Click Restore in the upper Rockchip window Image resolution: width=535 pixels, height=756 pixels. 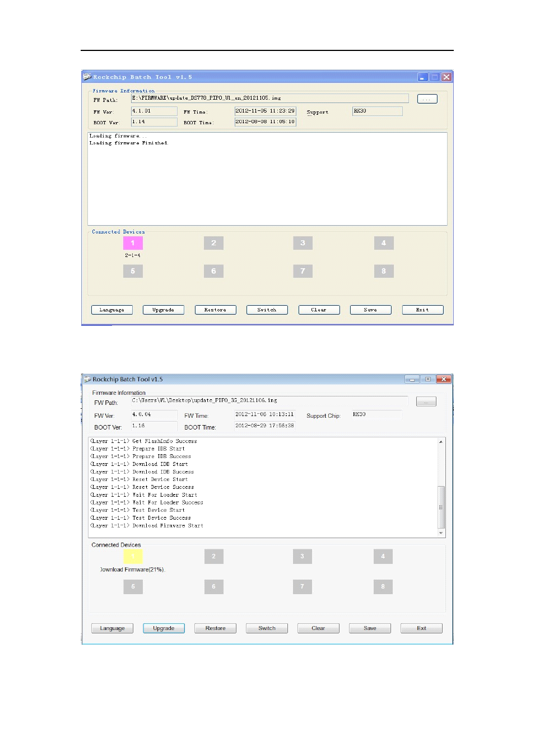point(215,310)
